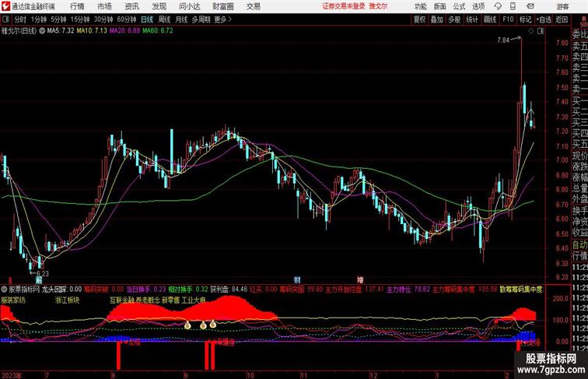Switch to 分时 period tab
Image resolution: width=588 pixels, height=379 pixels.
click(x=20, y=19)
